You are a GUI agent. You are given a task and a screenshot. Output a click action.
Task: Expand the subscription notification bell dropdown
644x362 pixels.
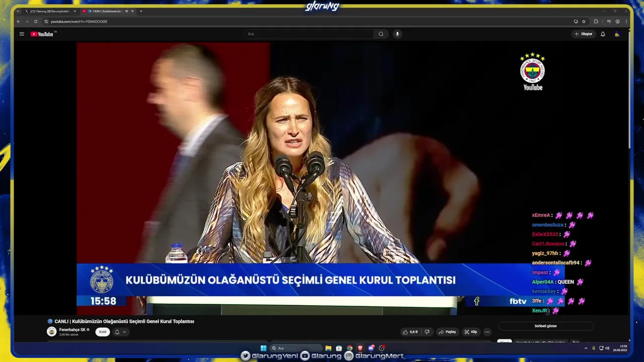[x=120, y=332]
